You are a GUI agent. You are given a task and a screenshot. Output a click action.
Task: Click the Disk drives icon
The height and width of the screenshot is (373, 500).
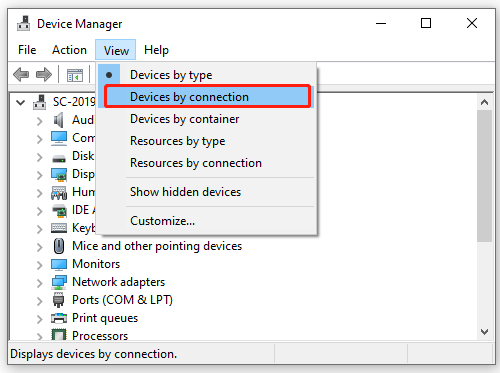click(59, 158)
